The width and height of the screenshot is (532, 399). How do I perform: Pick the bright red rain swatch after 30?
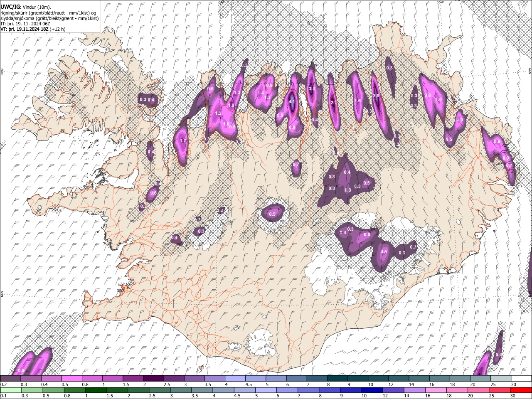point(521,390)
